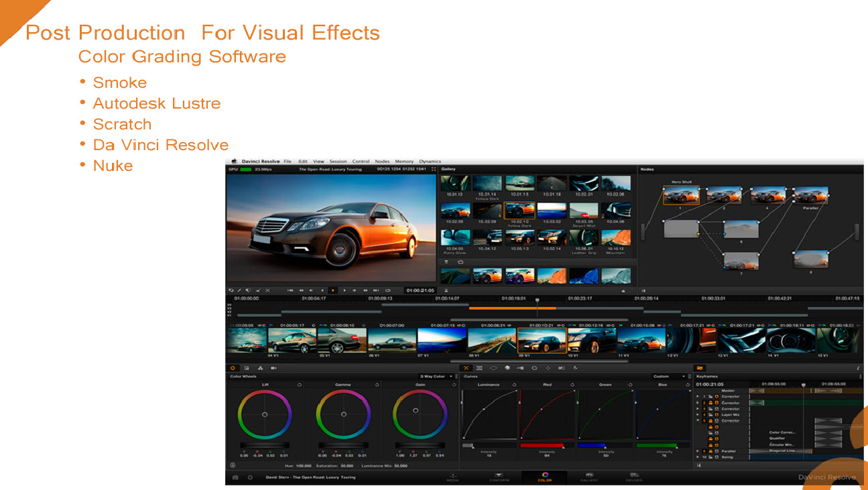
Task: Open the Custom curves dropdown
Action: coord(670,377)
